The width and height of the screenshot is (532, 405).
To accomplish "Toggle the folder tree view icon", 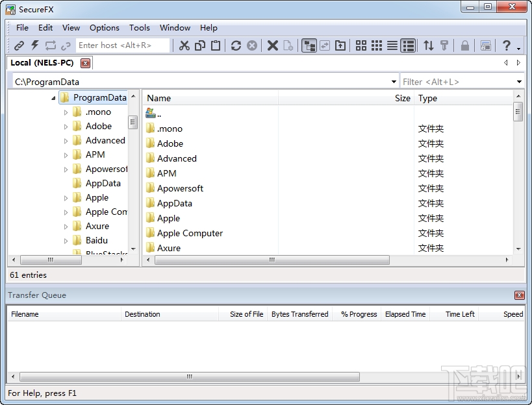I will (x=309, y=45).
